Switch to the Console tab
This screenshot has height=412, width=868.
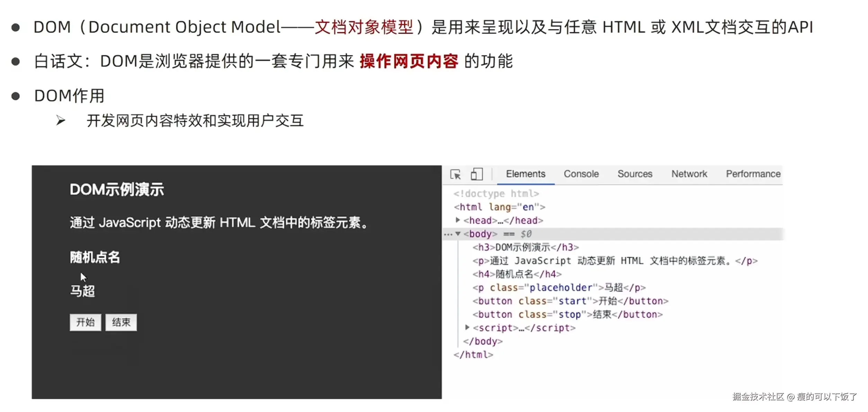581,174
